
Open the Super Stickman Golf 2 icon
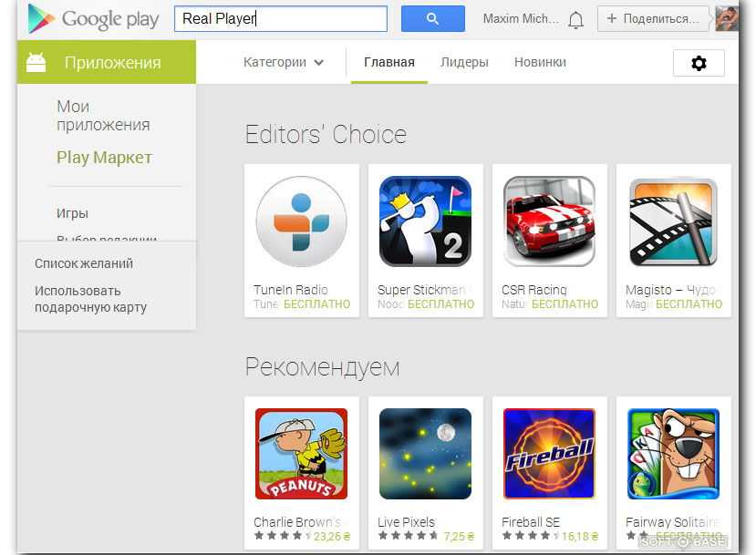(x=425, y=221)
